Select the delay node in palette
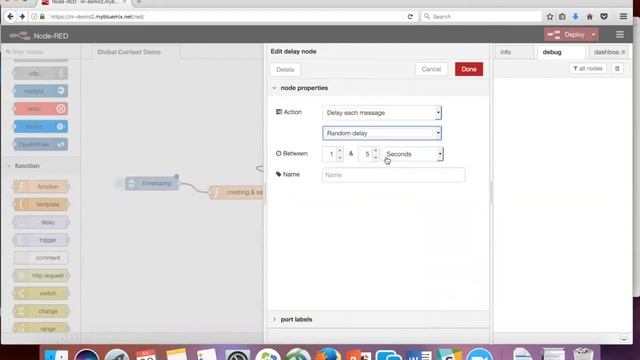The image size is (640, 360). point(41,222)
